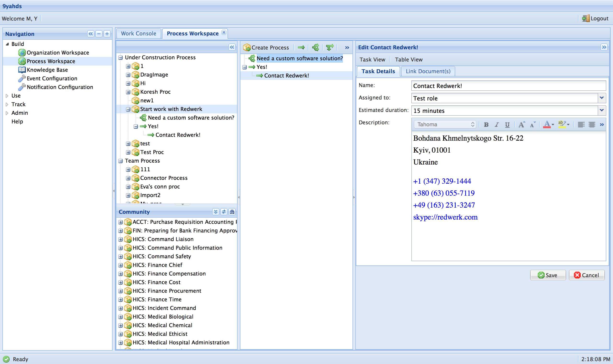Refresh the Community list
Screen dimensions: 613x364
[224, 211]
